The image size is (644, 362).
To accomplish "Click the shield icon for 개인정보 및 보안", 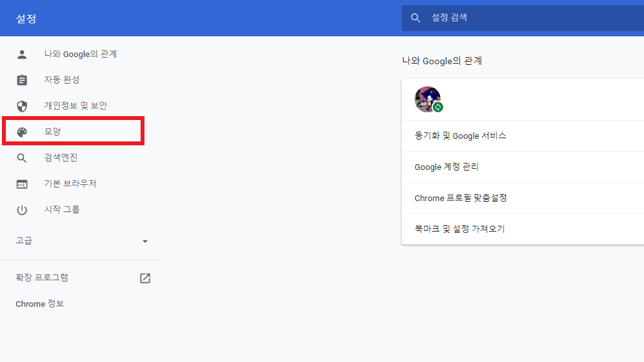I will point(22,106).
